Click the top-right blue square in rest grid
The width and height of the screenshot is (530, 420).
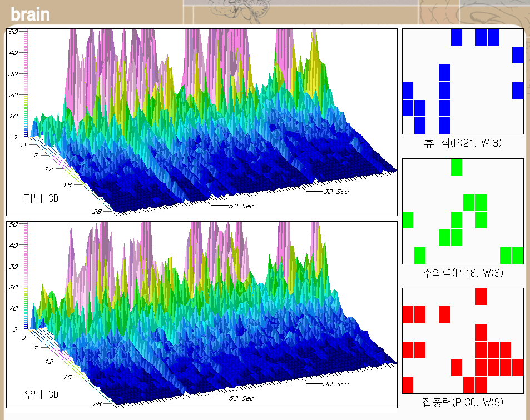point(518,55)
